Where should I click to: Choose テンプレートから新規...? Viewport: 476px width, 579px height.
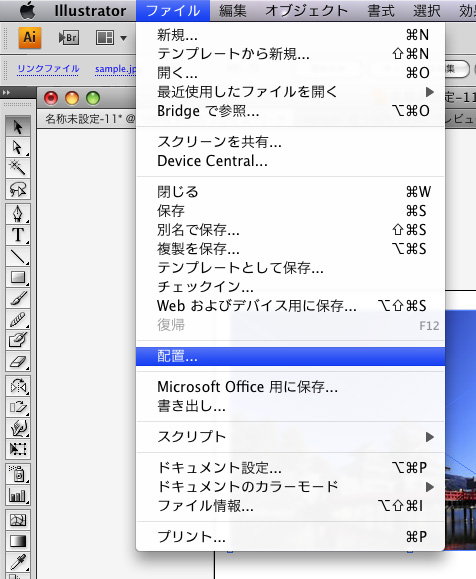click(290, 54)
